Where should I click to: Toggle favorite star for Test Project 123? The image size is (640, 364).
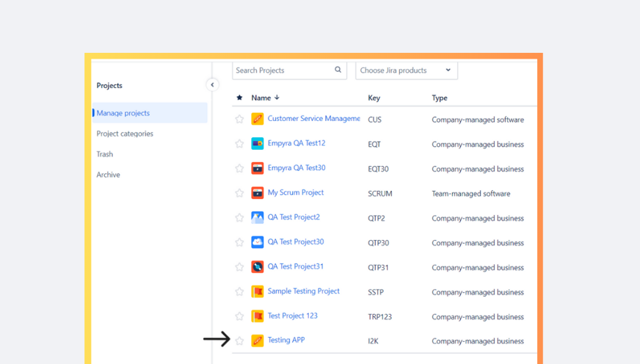[239, 316]
